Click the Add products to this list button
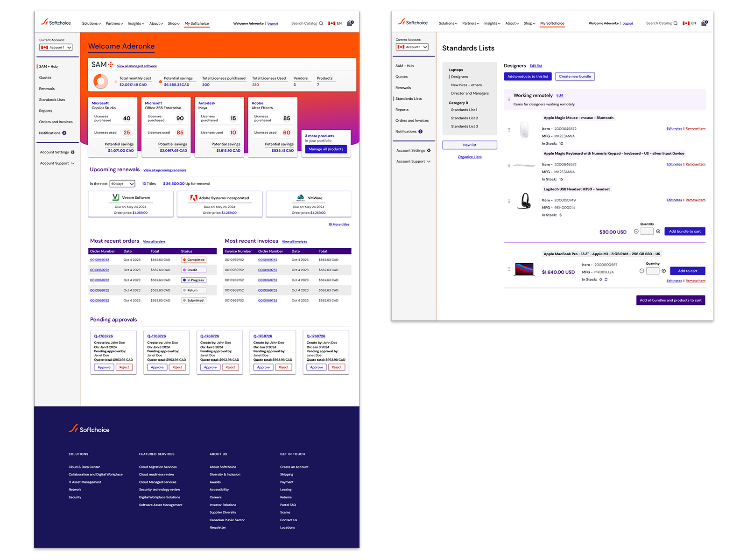747x560 pixels. [528, 77]
